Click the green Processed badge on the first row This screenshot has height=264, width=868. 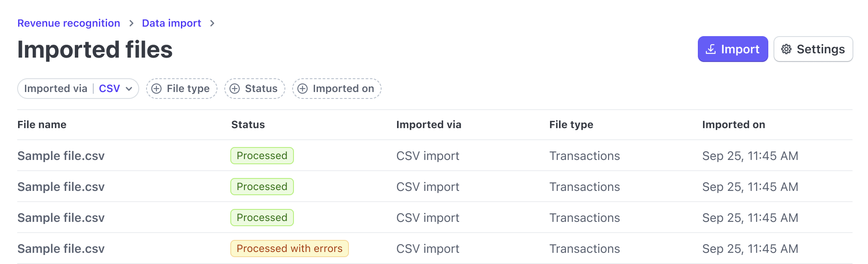tap(262, 156)
